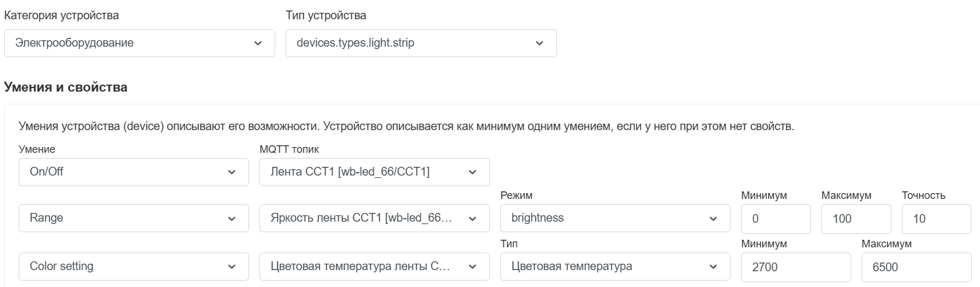Click the brightness Максимум field showing 100
The width and height of the screenshot is (980, 287).
pyautogui.click(x=855, y=219)
